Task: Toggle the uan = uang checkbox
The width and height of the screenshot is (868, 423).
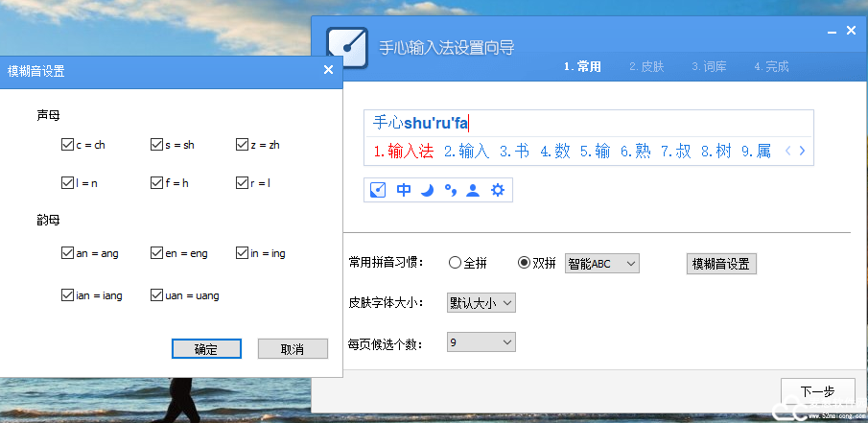Action: [x=185, y=295]
